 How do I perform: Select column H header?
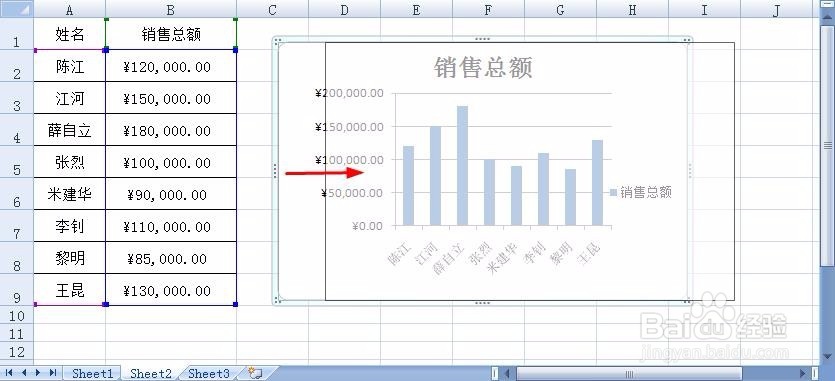(x=632, y=9)
